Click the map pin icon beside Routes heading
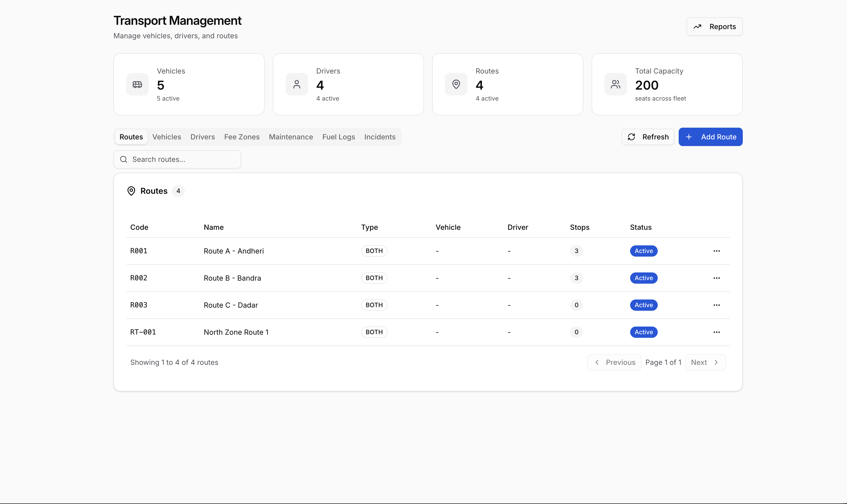 coord(132,191)
